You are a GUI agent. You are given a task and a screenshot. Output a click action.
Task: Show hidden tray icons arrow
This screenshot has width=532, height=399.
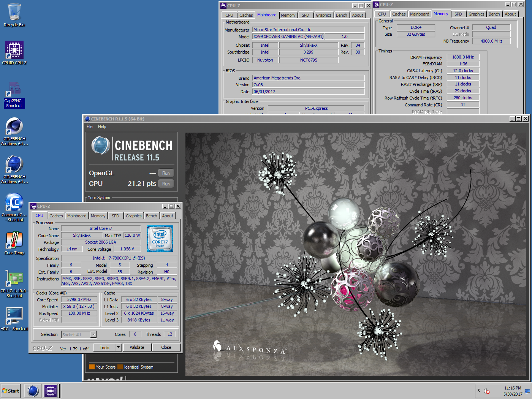click(478, 390)
